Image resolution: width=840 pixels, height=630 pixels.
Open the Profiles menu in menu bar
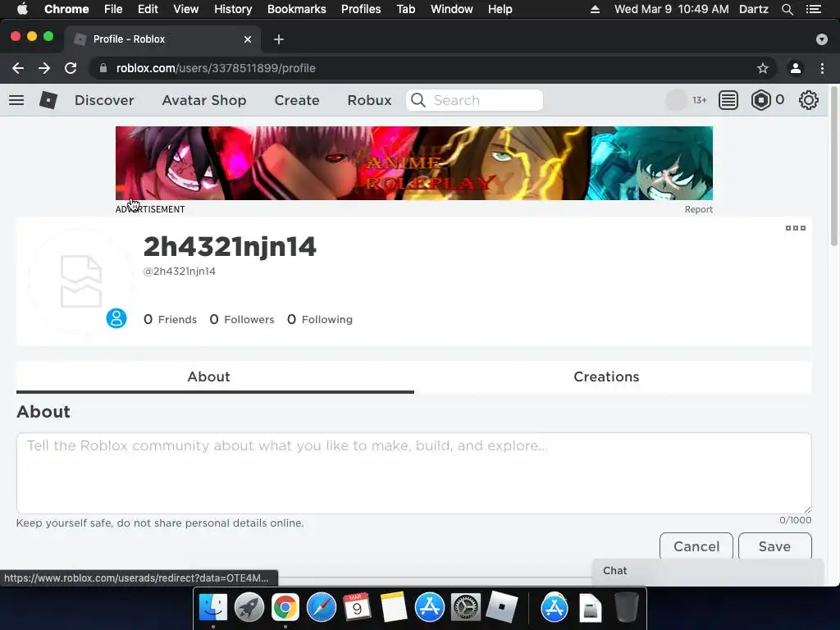[361, 9]
